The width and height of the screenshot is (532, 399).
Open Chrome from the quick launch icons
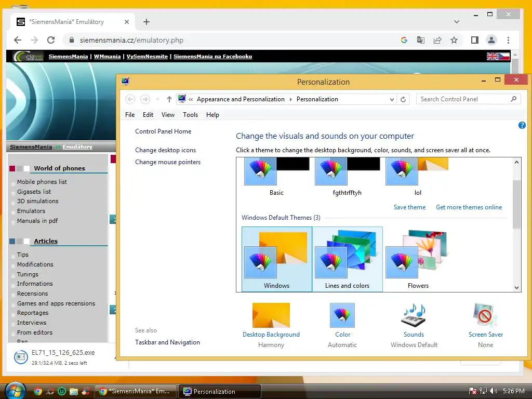coord(38,391)
